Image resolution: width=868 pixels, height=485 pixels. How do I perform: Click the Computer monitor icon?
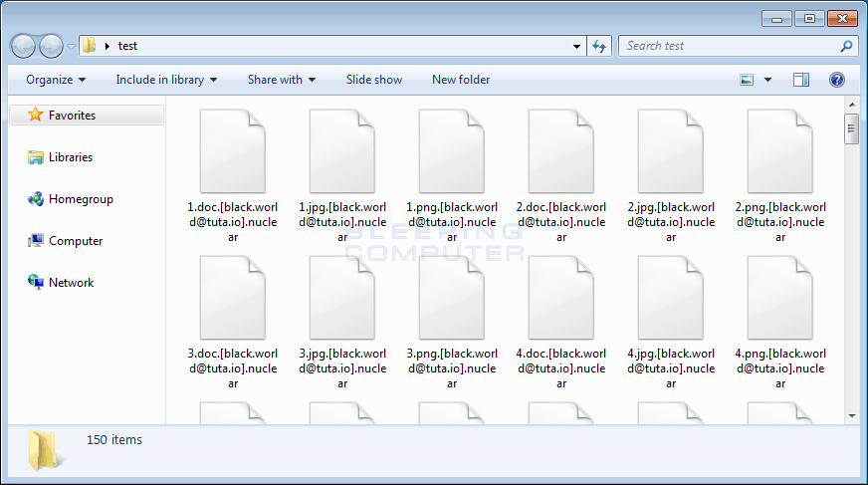(36, 240)
